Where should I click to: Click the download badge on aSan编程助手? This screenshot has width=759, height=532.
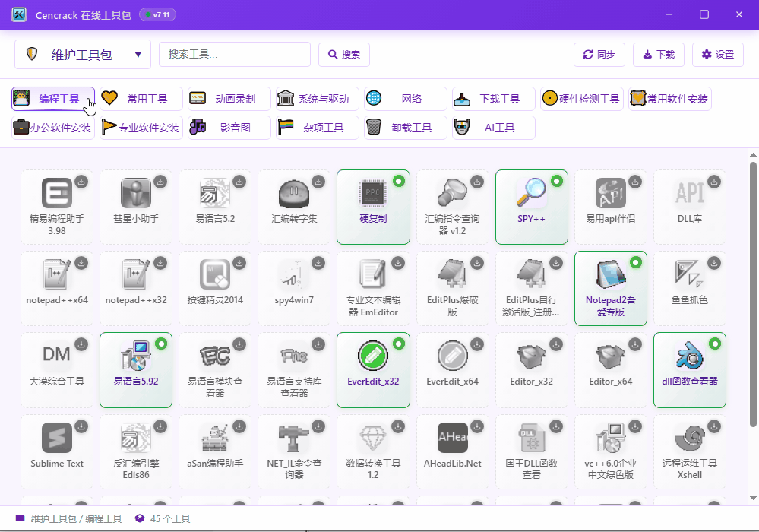click(x=239, y=426)
